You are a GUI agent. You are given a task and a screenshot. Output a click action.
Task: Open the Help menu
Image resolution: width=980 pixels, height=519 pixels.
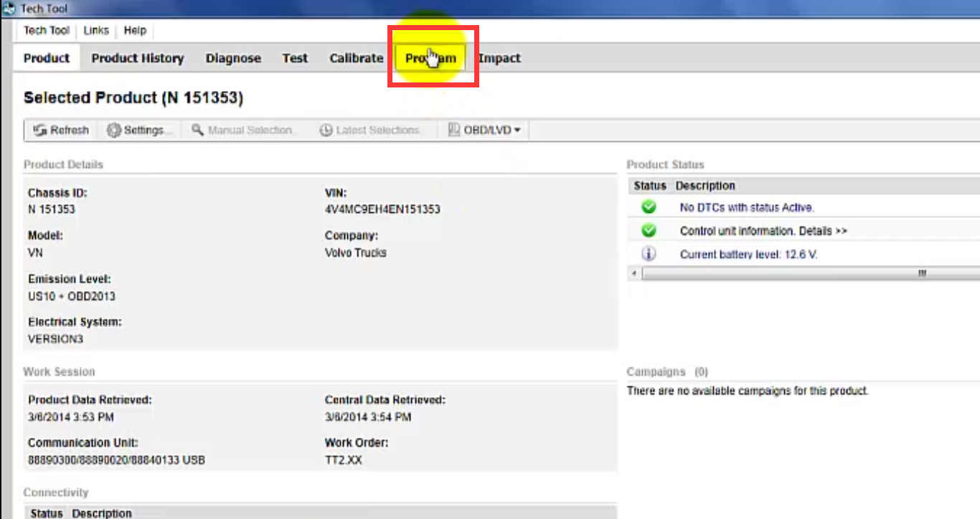[135, 30]
